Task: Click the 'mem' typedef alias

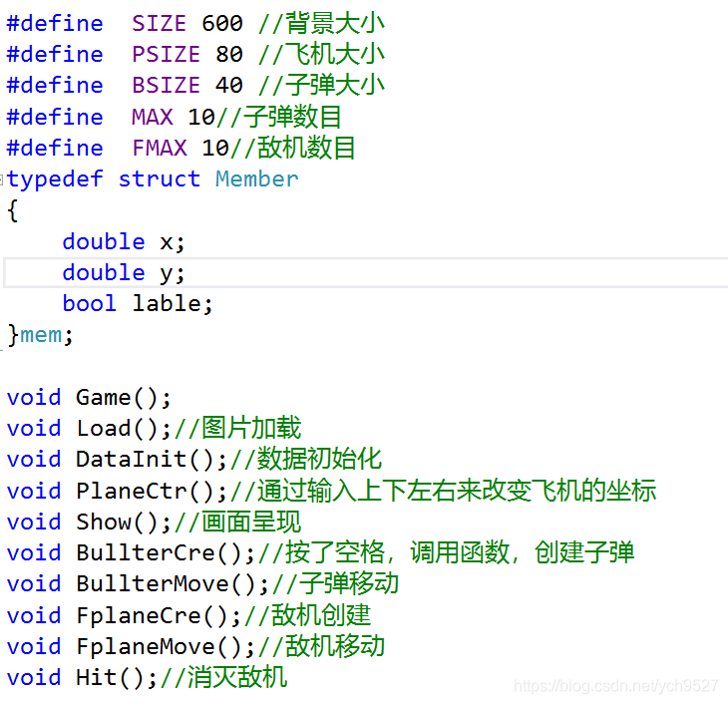Action: tap(41, 335)
